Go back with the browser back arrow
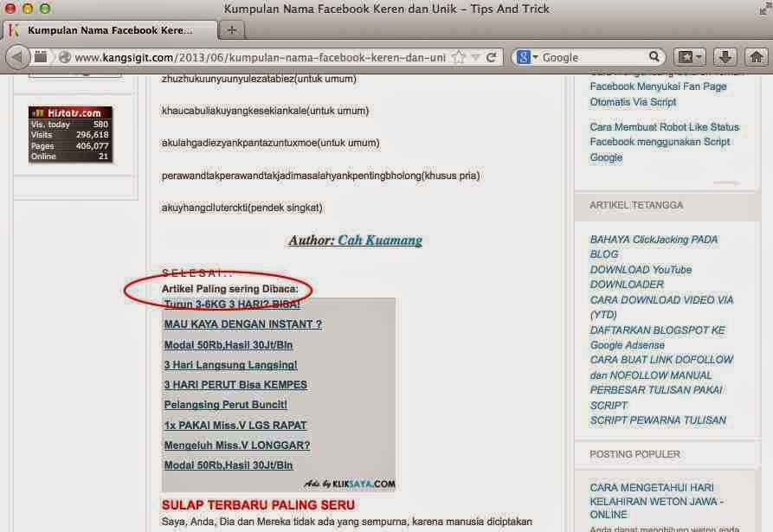Screen dimensions: 773x532 click(16, 57)
